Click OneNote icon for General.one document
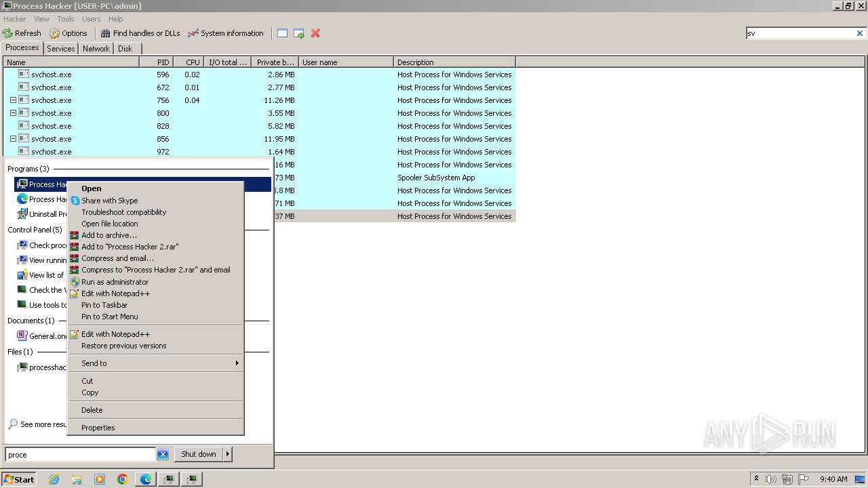868x488 pixels. [x=22, y=336]
